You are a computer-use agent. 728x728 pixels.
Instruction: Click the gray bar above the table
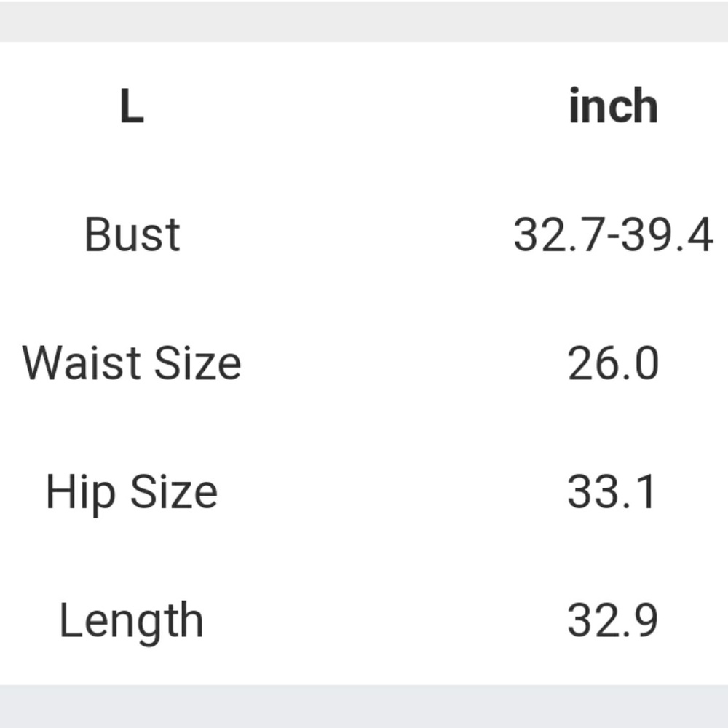pyautogui.click(x=364, y=20)
